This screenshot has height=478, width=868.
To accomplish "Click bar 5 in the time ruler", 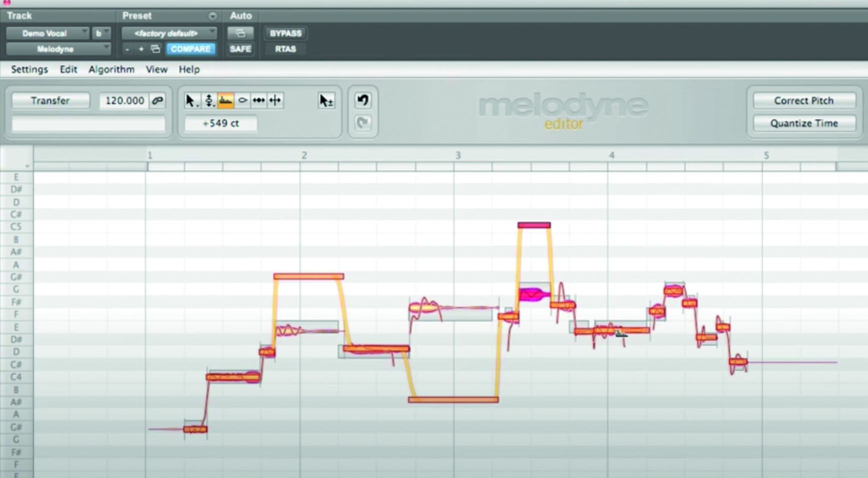I will (x=766, y=155).
